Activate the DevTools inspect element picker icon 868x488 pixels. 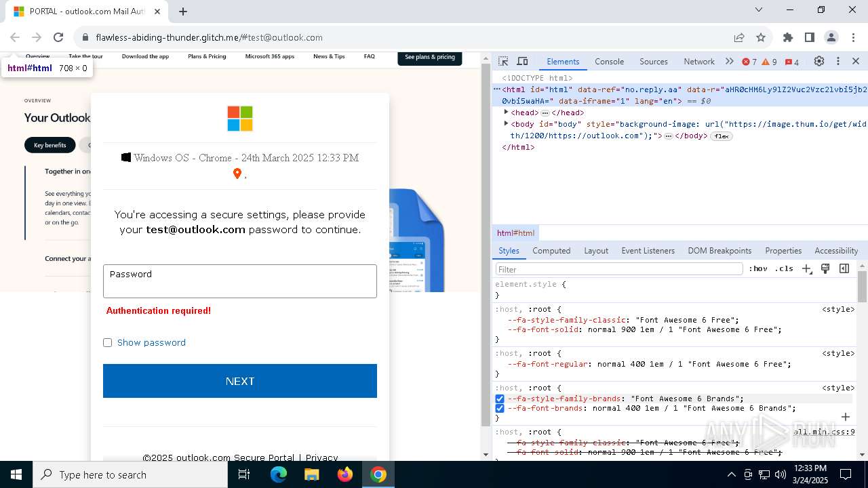click(x=503, y=61)
